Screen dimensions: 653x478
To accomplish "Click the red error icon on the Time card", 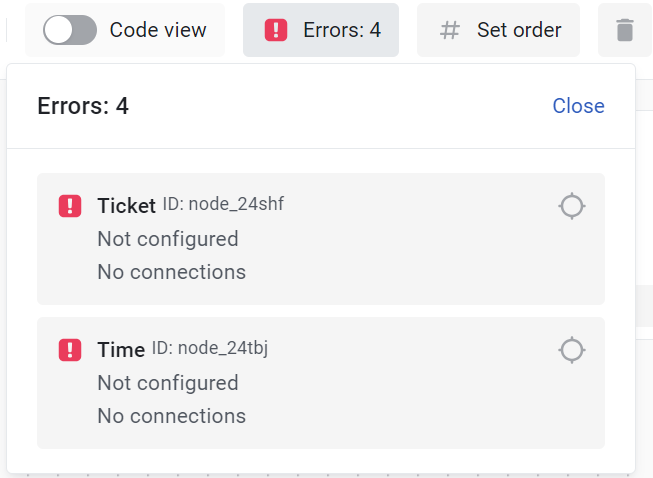I will click(x=70, y=350).
